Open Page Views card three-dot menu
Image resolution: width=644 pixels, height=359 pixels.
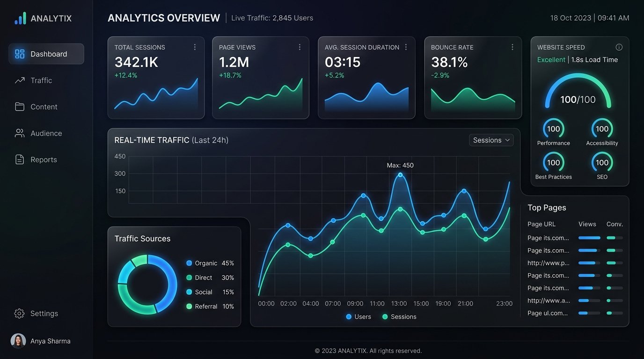[300, 47]
